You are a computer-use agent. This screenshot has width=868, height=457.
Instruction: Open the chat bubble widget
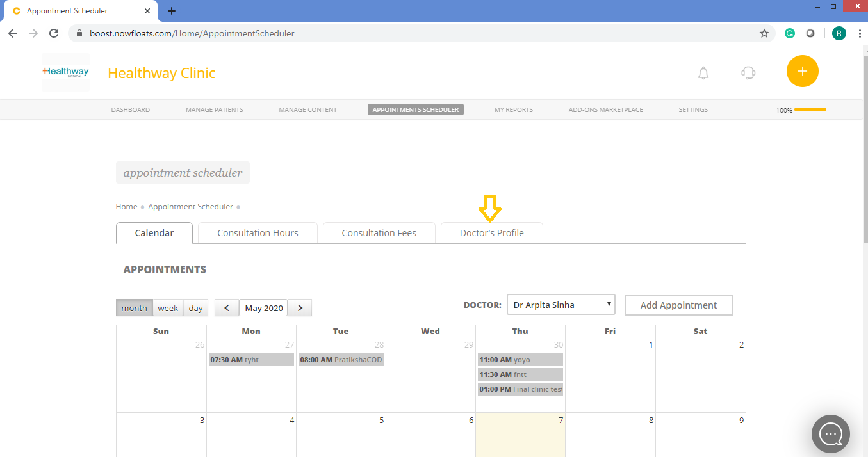click(831, 434)
